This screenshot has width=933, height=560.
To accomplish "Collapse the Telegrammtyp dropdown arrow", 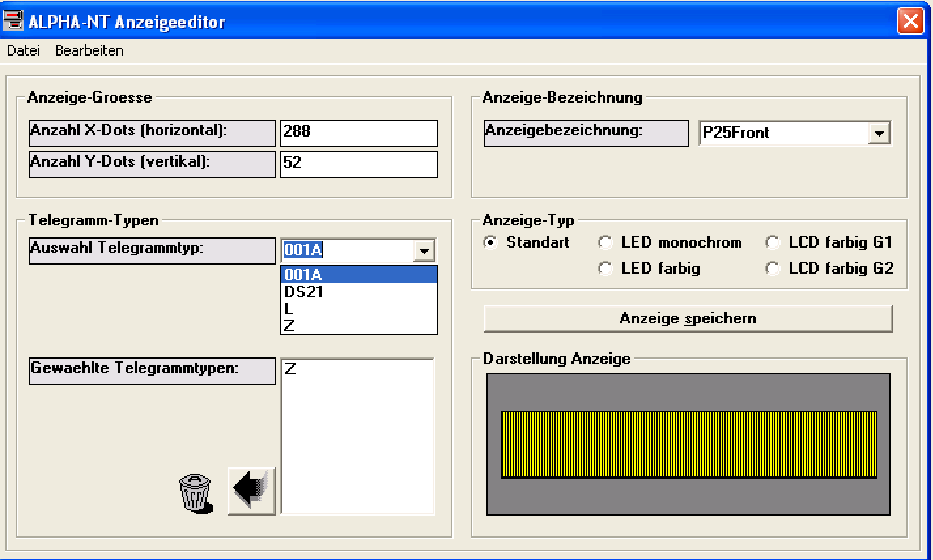I will (x=424, y=251).
